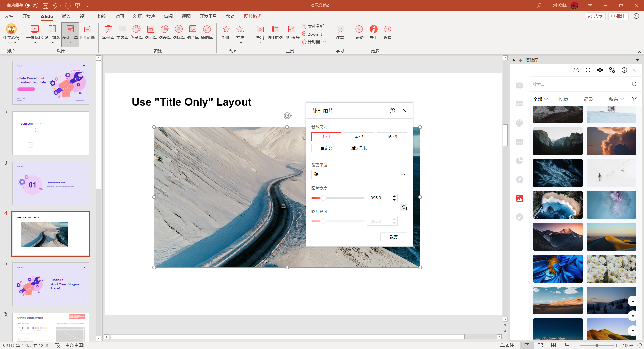Open iSlide 帮助 help icon

[x=359, y=33]
